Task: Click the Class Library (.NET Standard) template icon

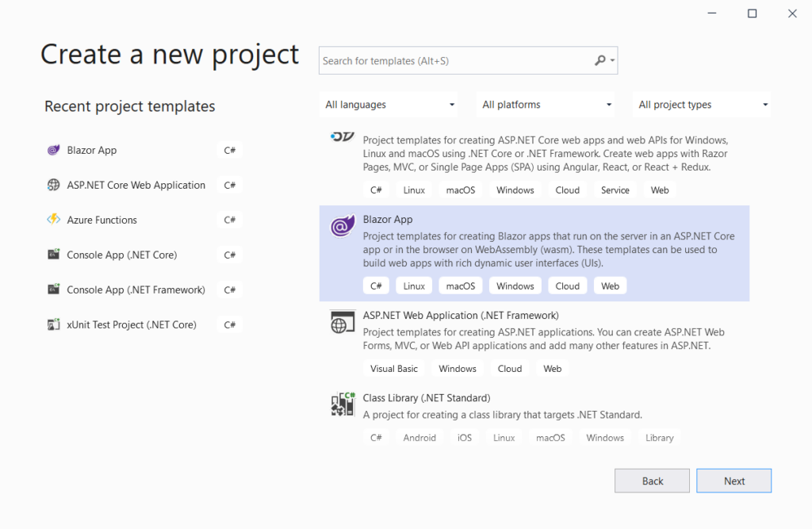Action: [x=342, y=404]
